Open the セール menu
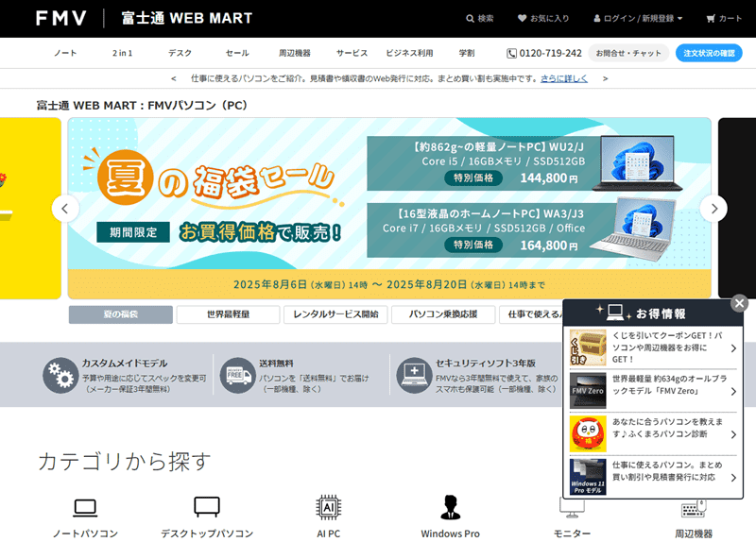The width and height of the screenshot is (756, 542). (x=237, y=53)
